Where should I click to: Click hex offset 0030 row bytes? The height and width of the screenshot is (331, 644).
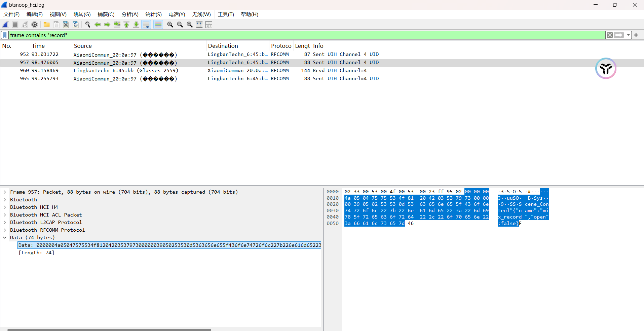click(416, 211)
